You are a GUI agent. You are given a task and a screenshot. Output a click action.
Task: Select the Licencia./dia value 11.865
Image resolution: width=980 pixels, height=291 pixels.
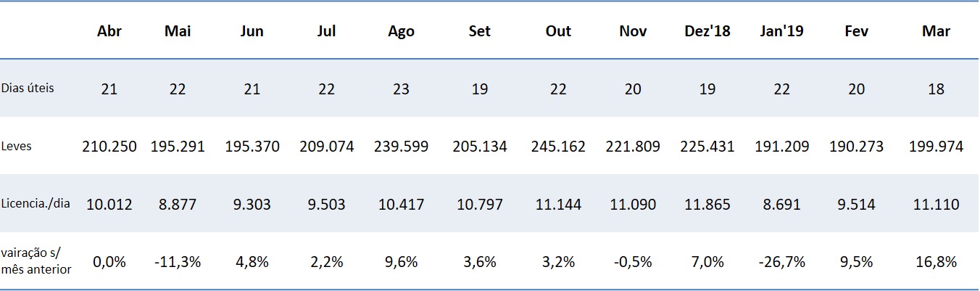pos(707,205)
